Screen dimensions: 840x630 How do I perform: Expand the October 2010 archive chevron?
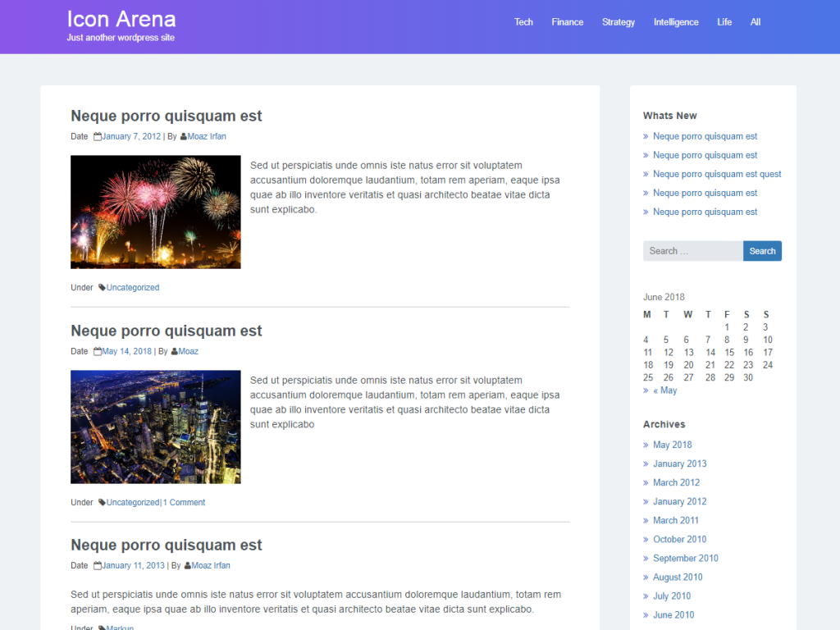[646, 539]
